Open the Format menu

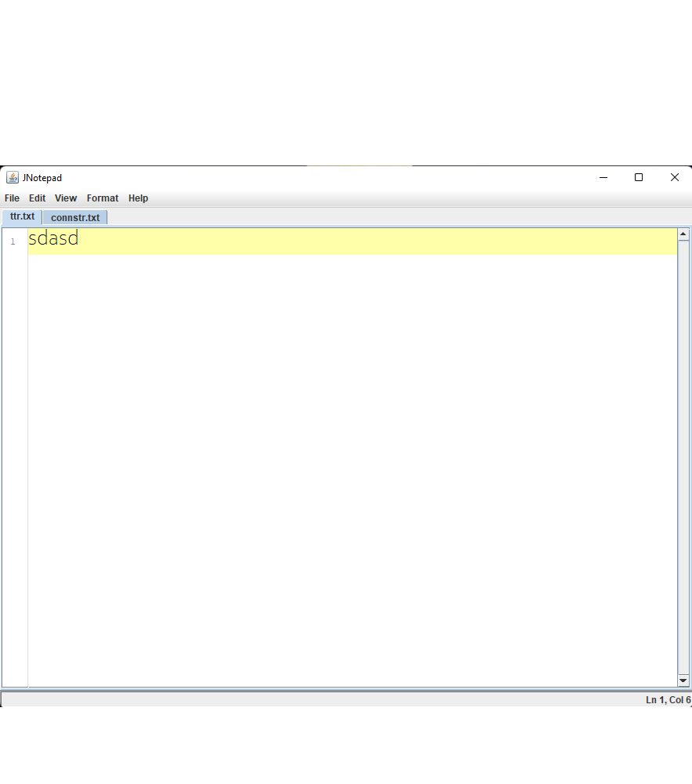[x=103, y=198]
